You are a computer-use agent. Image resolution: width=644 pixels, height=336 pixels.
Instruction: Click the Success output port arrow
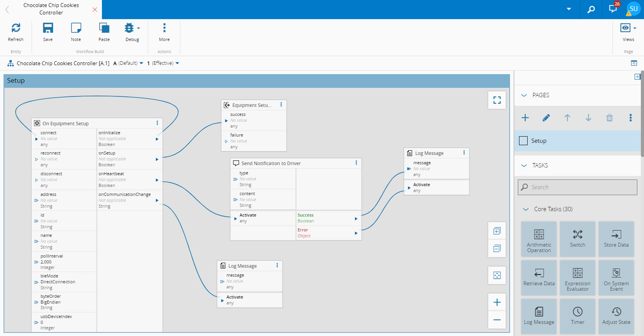(356, 219)
